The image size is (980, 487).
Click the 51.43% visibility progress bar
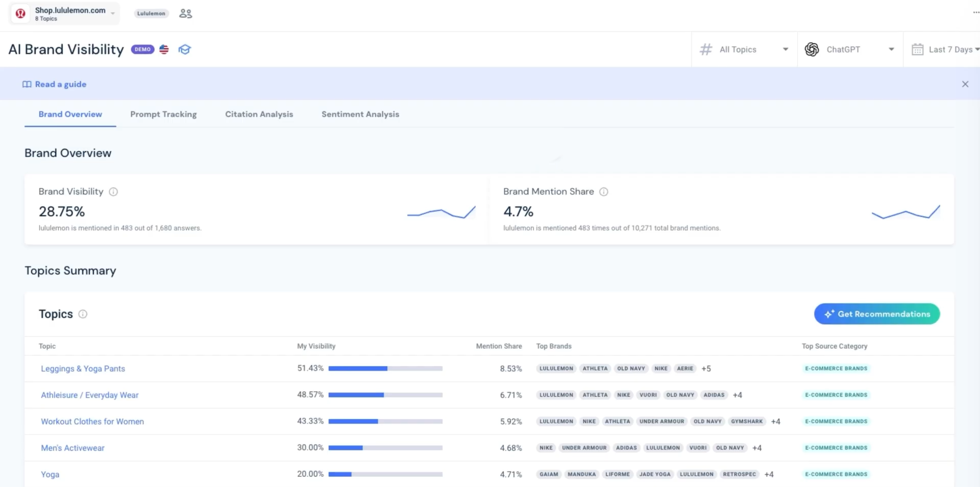[385, 369]
